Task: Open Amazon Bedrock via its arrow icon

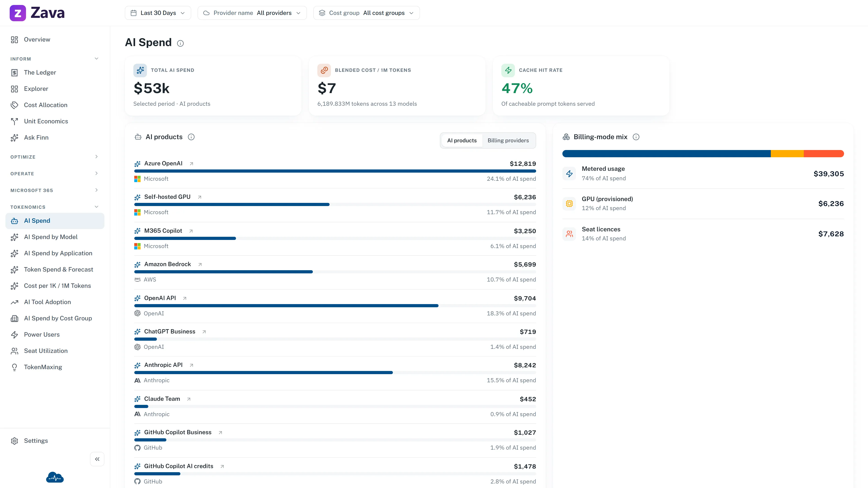Action: coord(200,264)
